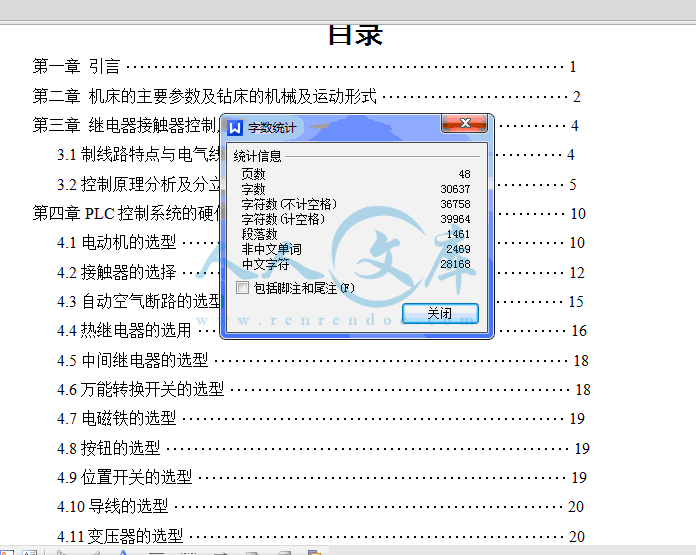Click the 4.6 万能转换开关的选型 entry
Screen dimensions: 696x555
[x=324, y=389]
